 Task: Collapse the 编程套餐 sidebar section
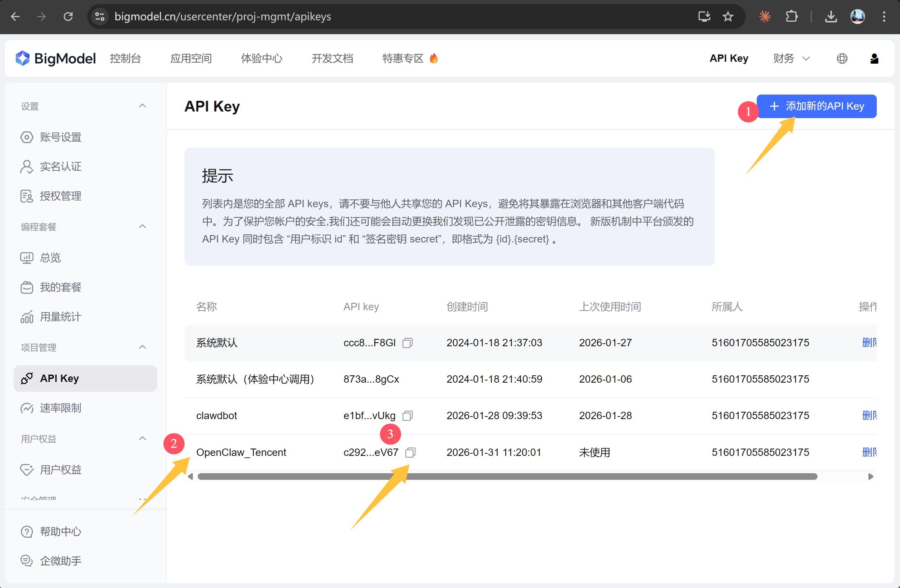point(142,227)
